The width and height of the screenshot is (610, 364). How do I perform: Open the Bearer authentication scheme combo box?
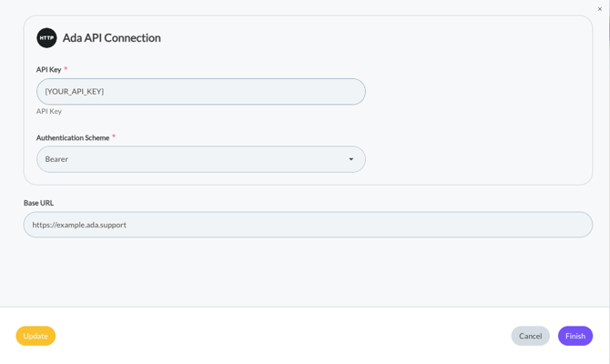click(200, 159)
